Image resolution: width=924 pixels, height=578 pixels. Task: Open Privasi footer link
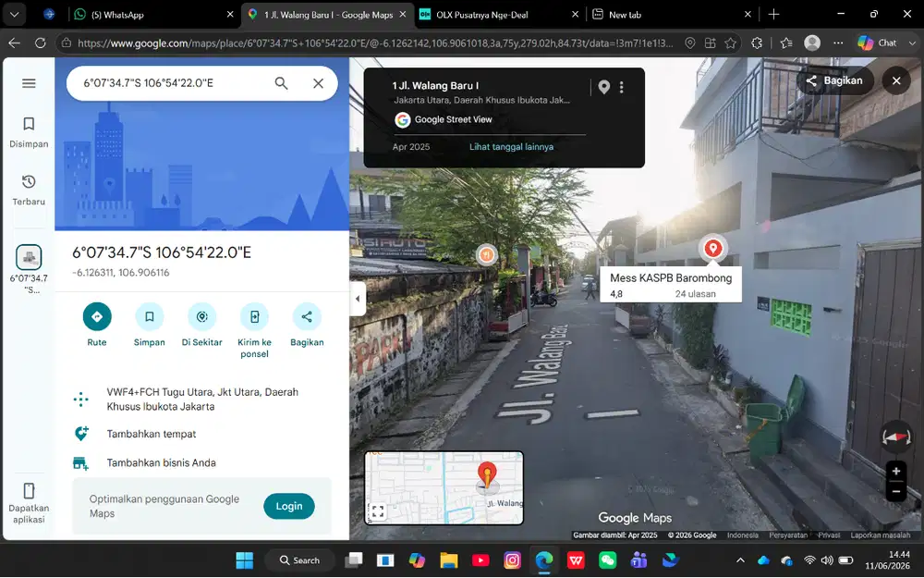click(829, 535)
